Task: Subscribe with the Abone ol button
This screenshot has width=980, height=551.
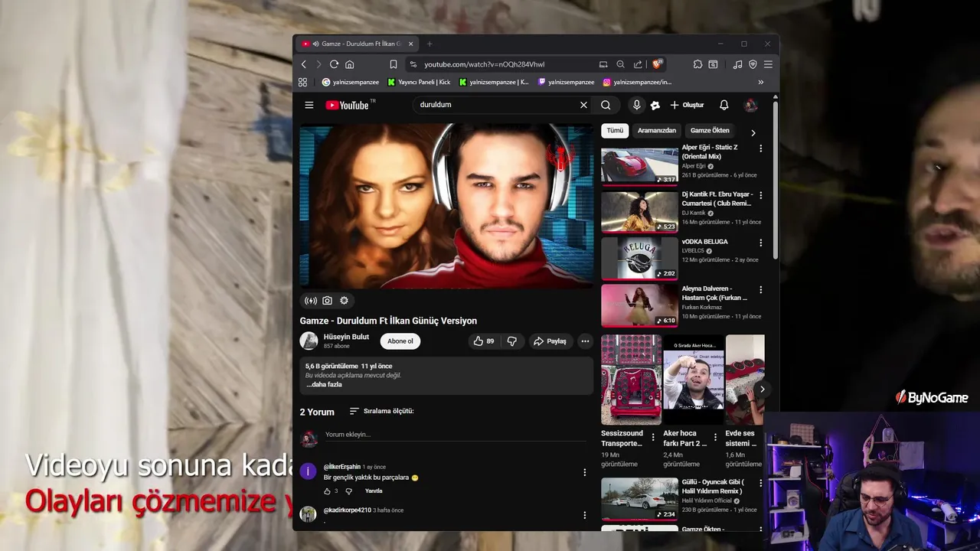Action: point(400,341)
